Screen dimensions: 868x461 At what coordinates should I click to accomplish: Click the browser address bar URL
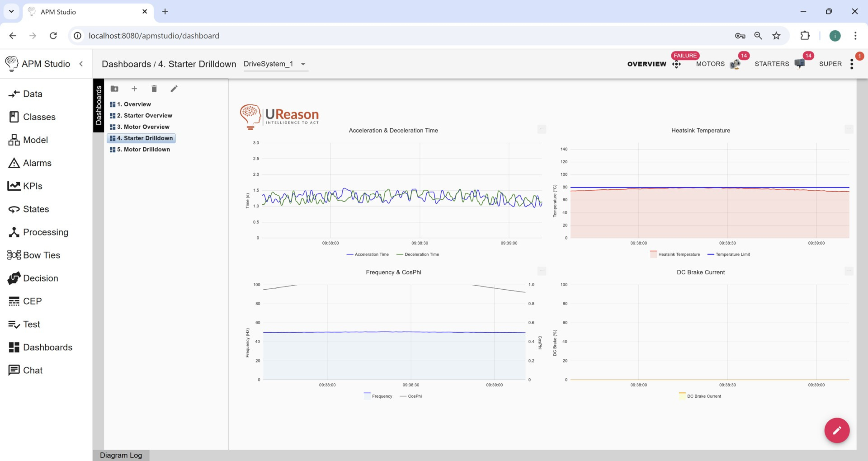(154, 36)
